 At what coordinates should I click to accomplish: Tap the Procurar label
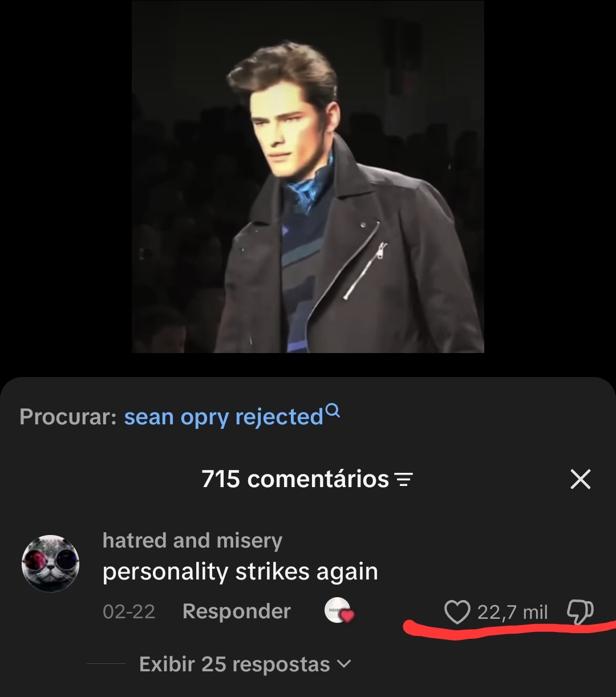point(68,417)
